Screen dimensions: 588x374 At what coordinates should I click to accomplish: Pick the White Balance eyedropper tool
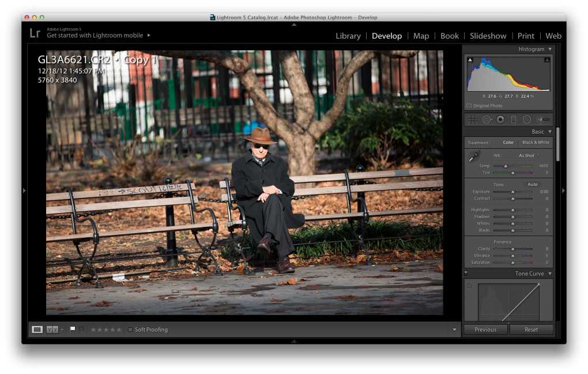pyautogui.click(x=474, y=156)
